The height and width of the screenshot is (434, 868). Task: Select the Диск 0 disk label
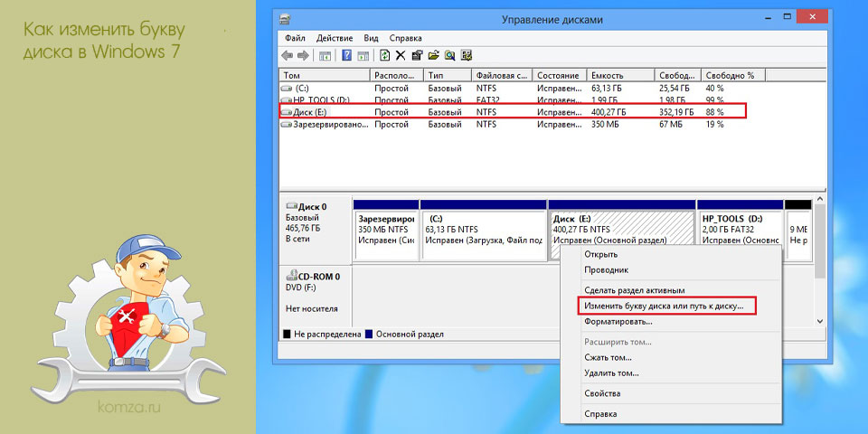(316, 230)
